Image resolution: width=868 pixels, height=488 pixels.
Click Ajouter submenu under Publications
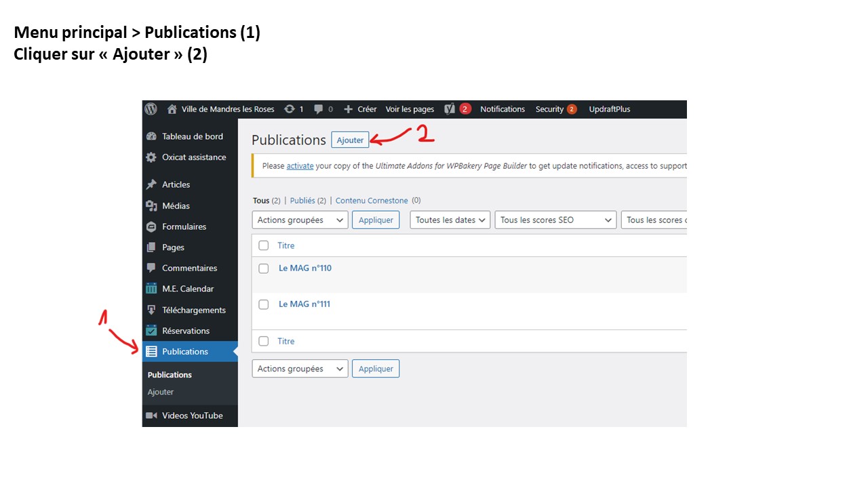pos(161,392)
